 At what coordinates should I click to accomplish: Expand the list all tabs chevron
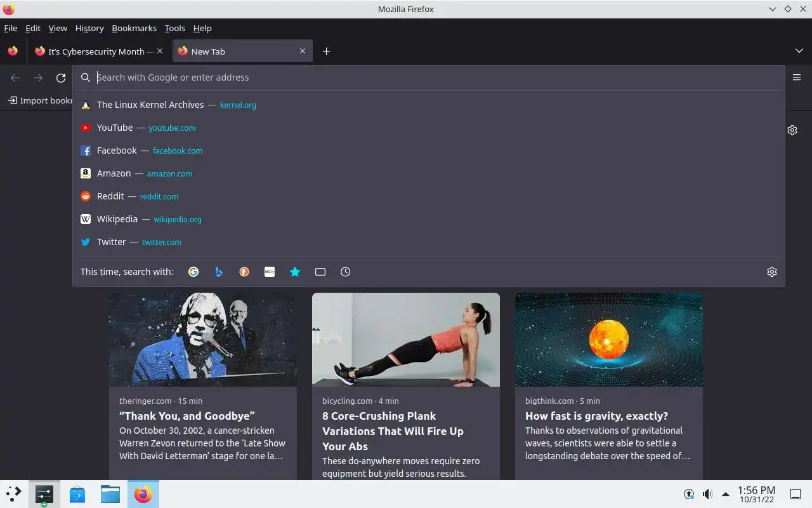pyautogui.click(x=799, y=51)
